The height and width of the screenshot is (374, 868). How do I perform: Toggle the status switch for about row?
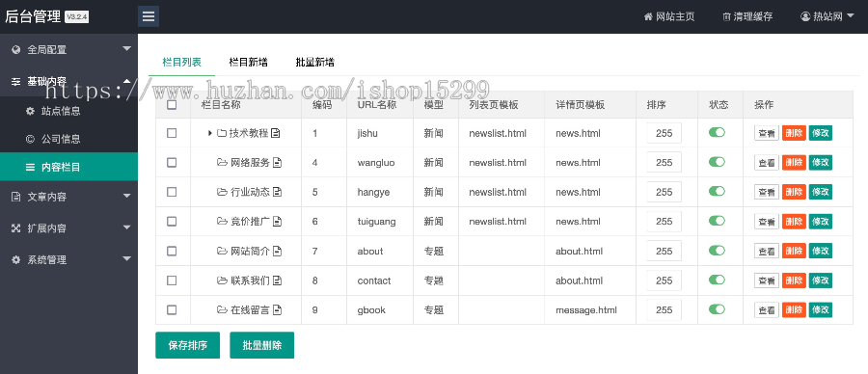pyautogui.click(x=717, y=250)
